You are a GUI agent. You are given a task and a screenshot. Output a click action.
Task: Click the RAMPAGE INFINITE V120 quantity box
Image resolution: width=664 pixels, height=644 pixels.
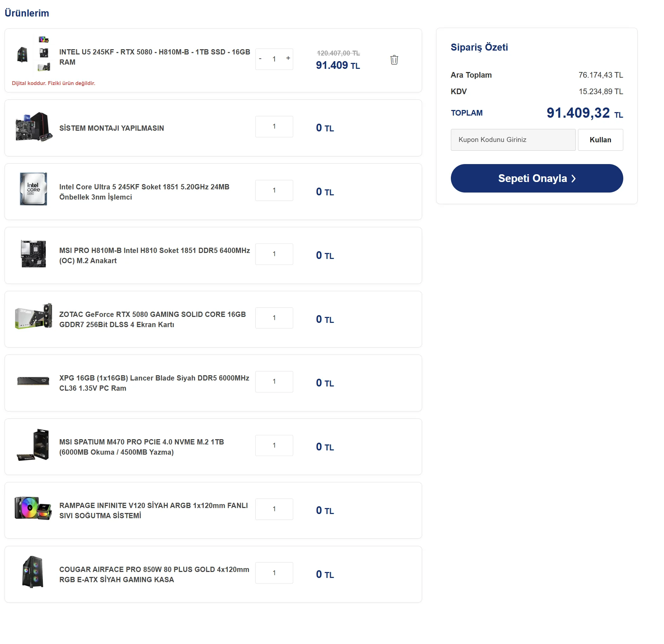pos(274,509)
